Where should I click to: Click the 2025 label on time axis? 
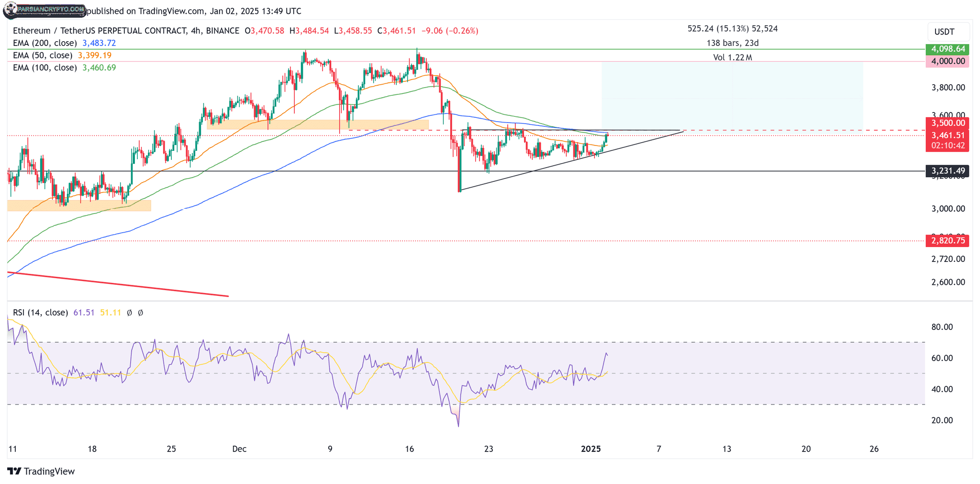590,449
